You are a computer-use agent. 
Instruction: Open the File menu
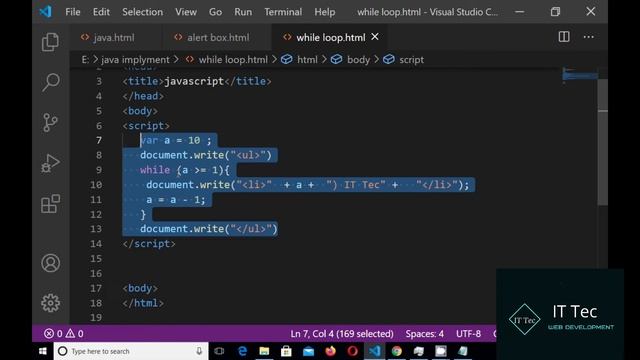click(73, 12)
